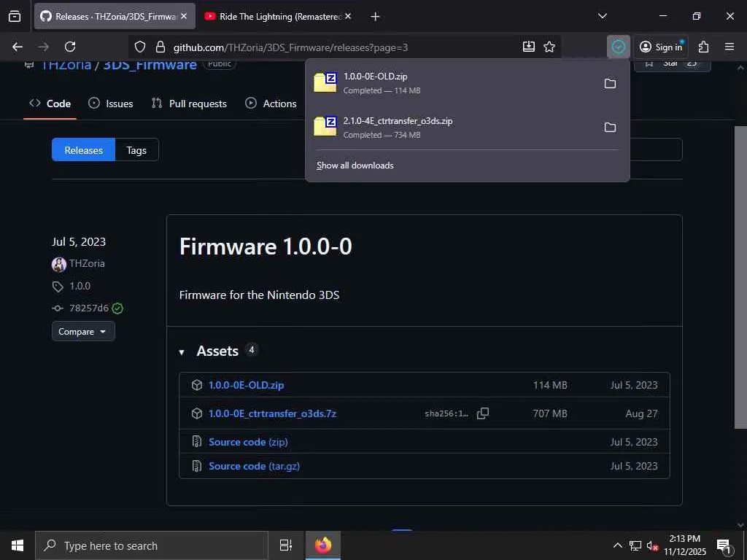The width and height of the screenshot is (747, 560).
Task: Open commit 78257d6
Action: pos(89,308)
